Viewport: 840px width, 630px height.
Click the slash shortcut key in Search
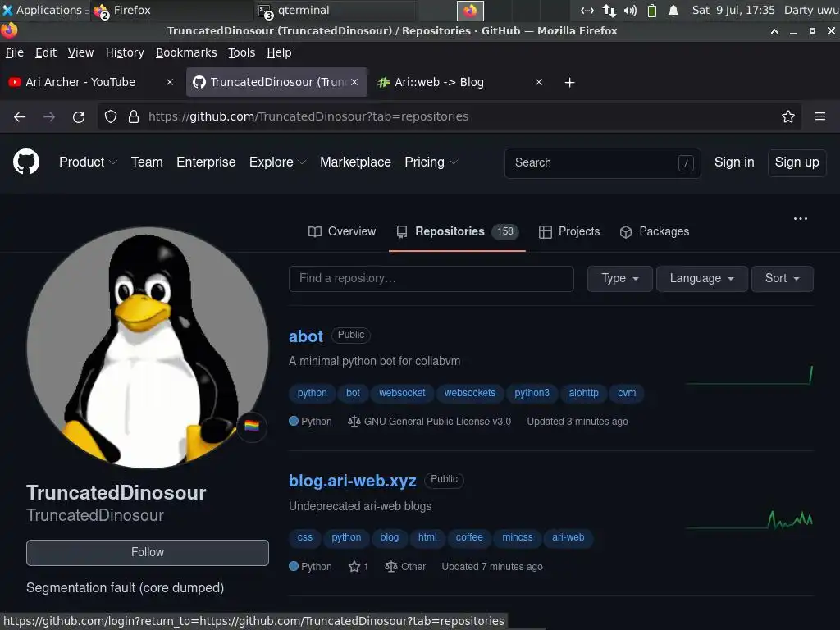pyautogui.click(x=686, y=163)
